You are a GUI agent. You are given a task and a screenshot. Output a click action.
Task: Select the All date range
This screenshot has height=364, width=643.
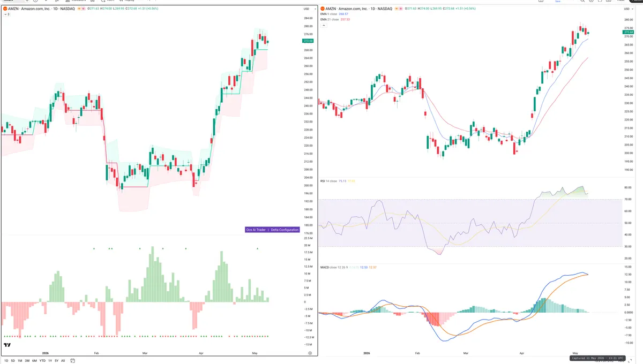coord(63,361)
